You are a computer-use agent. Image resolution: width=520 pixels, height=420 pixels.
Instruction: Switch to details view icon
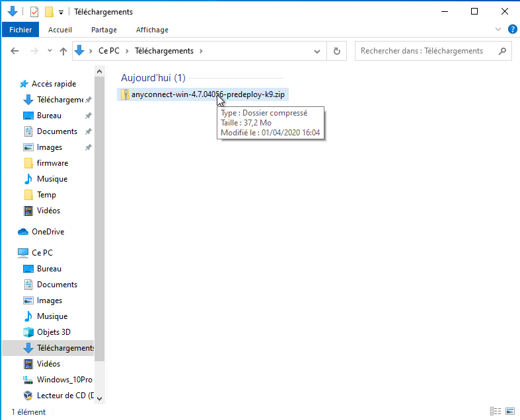495,411
